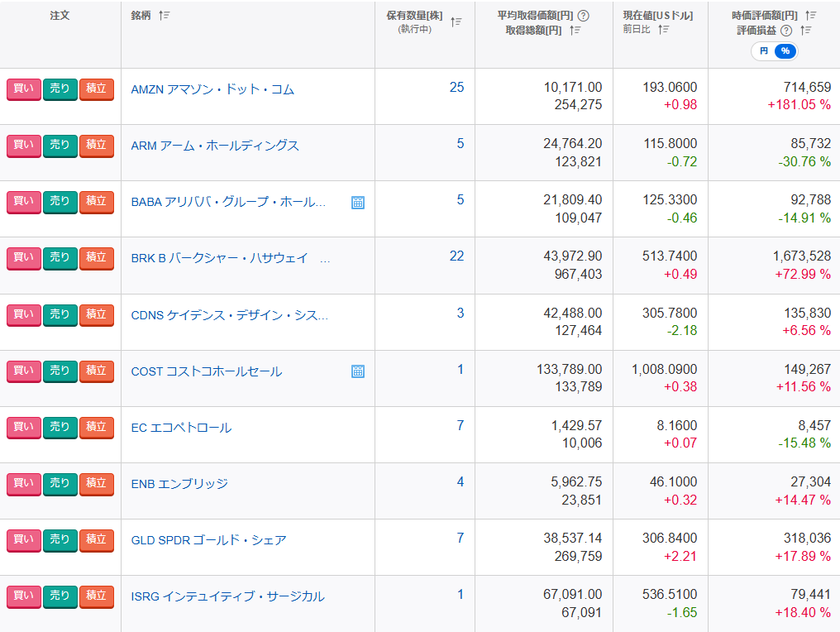Click BRK B holding quantity 22

click(457, 256)
